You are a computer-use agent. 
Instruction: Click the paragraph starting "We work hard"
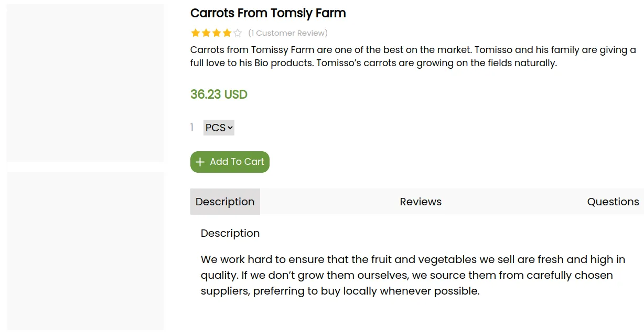[413, 275]
